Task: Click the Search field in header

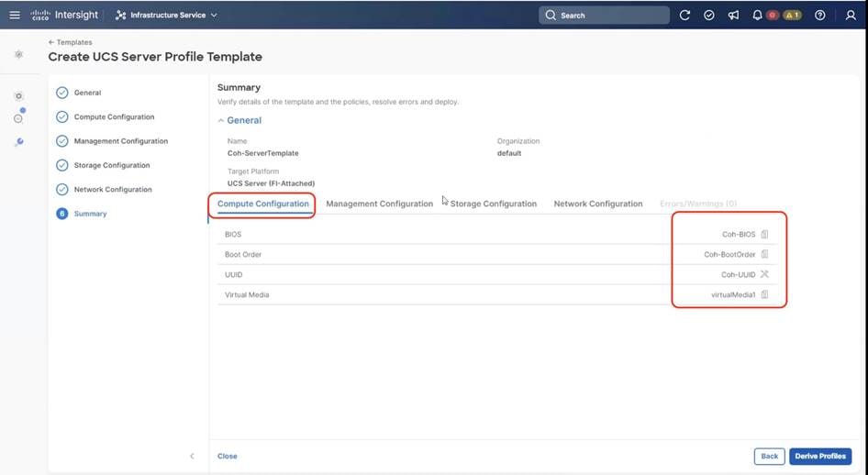Action: [604, 15]
